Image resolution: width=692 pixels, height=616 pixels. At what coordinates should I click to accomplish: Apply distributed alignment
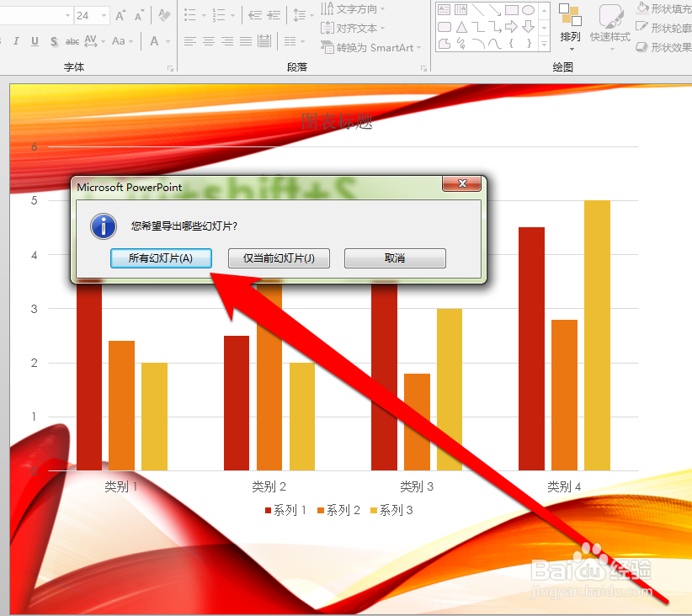coord(264,41)
